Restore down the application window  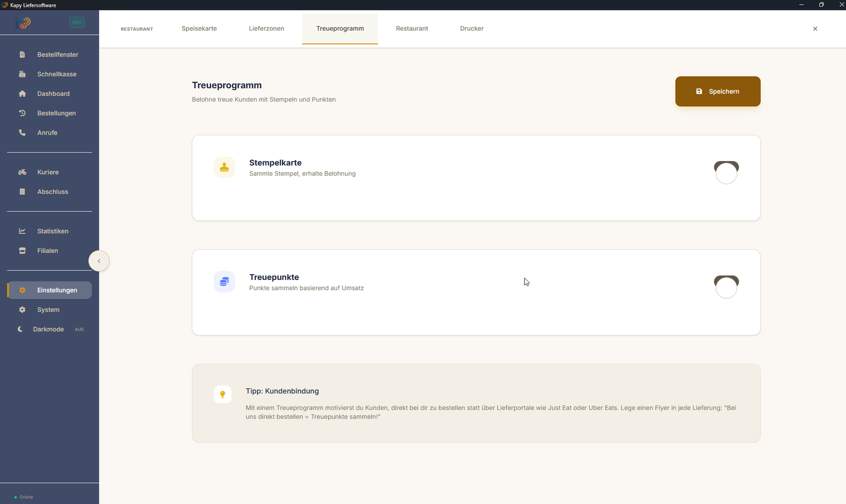point(821,5)
